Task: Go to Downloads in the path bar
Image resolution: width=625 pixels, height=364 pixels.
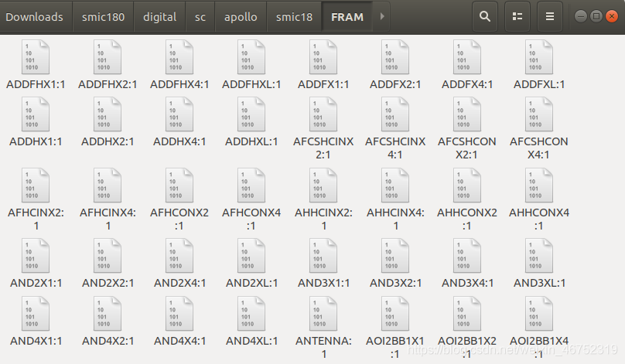Action: click(34, 17)
